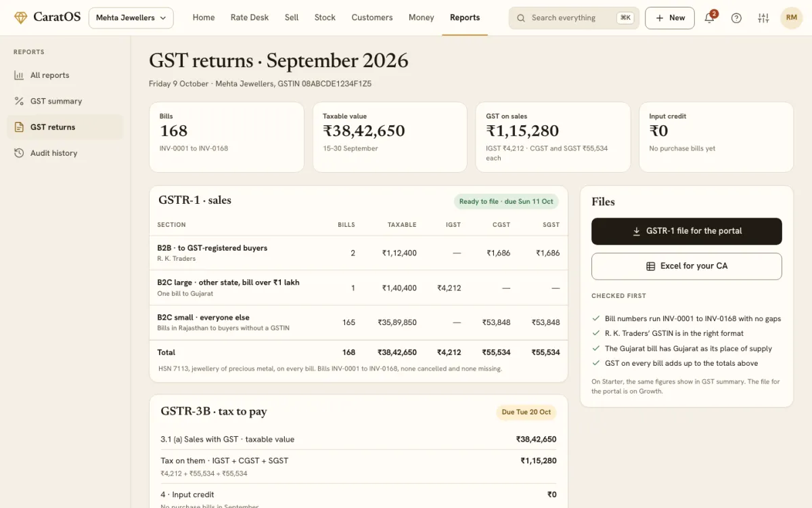Click the Tax on them IGST+CGST+SGST line

pos(359,466)
